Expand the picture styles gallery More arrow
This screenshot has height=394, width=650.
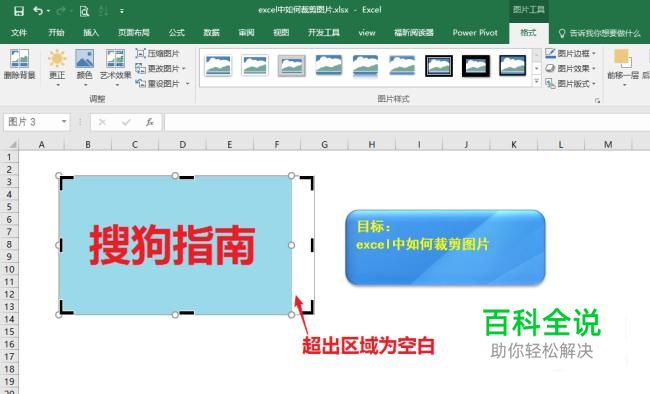(x=537, y=81)
